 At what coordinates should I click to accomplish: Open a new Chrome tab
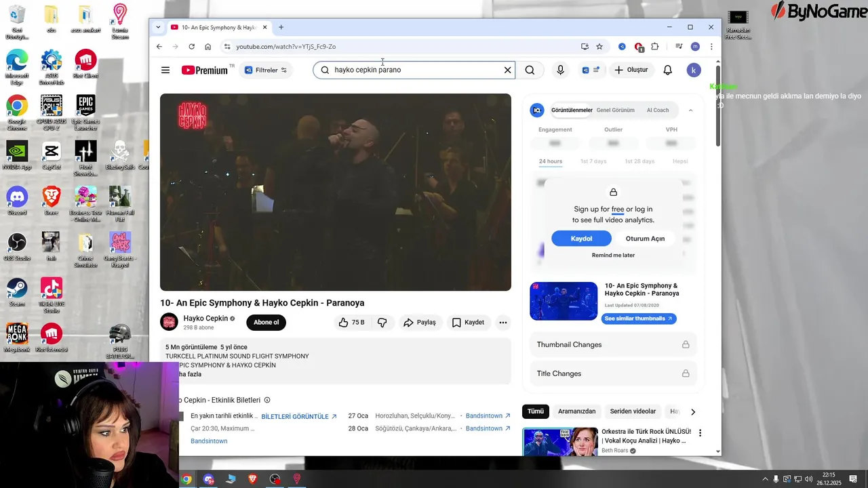pyautogui.click(x=281, y=27)
